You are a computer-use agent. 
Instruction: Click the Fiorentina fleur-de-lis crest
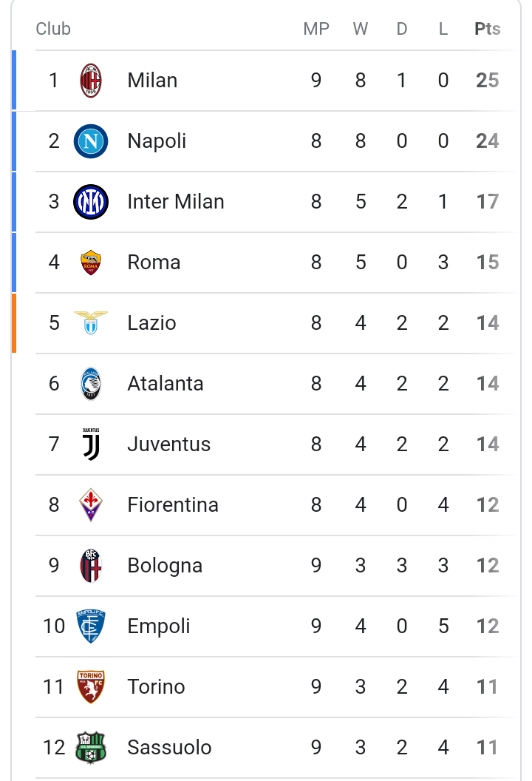click(91, 505)
